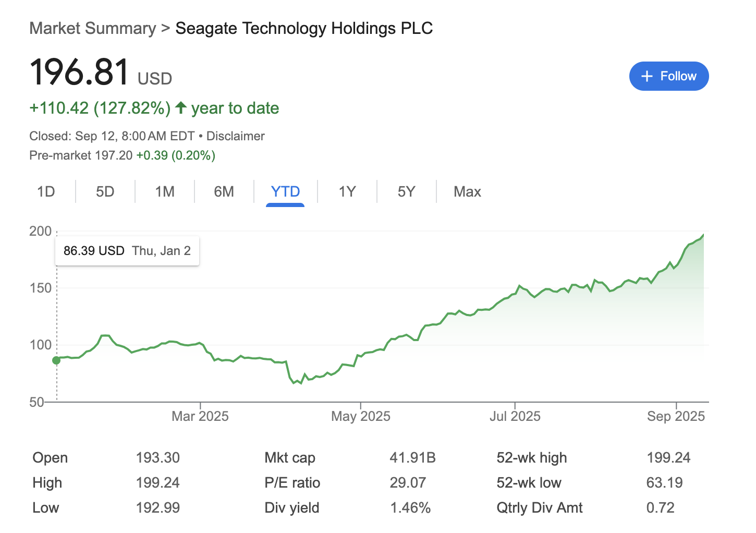The image size is (756, 533).
Task: Click the Follow button
Action: [x=668, y=76]
